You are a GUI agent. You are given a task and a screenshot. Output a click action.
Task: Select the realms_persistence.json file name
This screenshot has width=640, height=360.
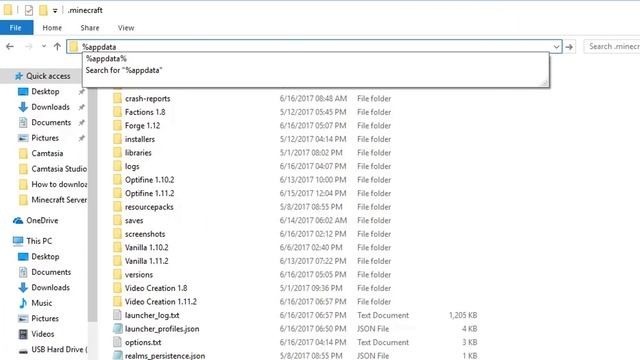pyautogui.click(x=165, y=356)
